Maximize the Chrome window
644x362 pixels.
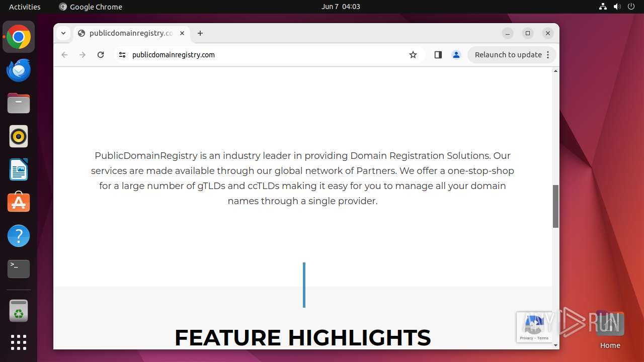coord(528,33)
